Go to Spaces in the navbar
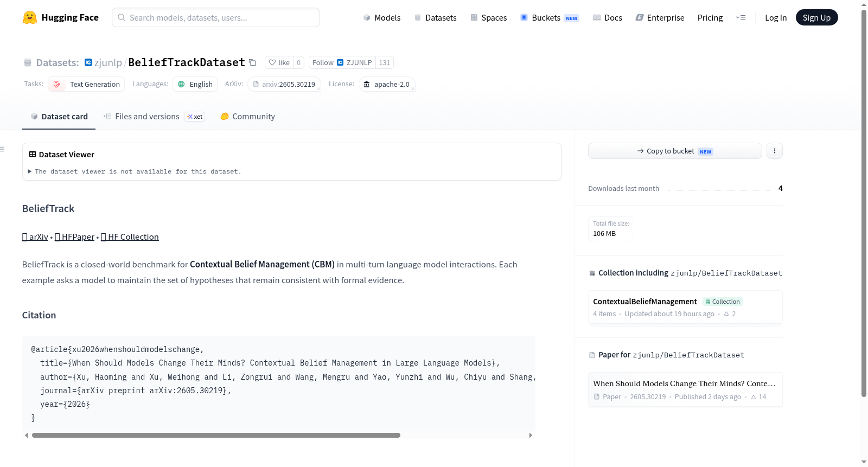This screenshot has width=868, height=467. click(x=489, y=17)
